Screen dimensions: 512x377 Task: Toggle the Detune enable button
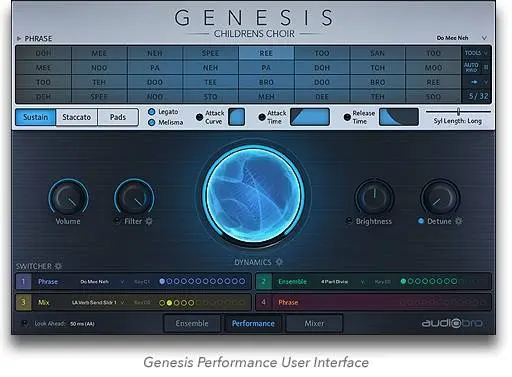tap(421, 221)
